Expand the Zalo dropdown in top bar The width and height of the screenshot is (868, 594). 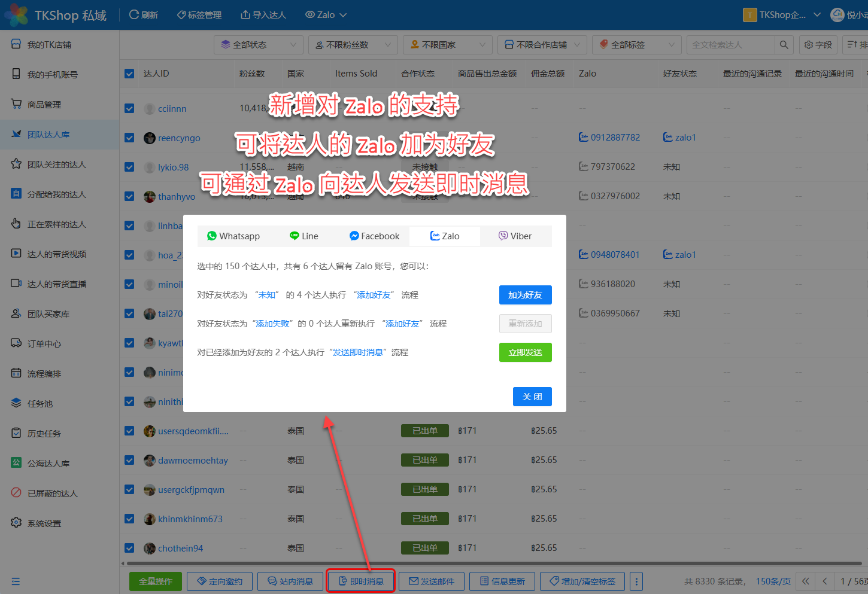pyautogui.click(x=326, y=15)
